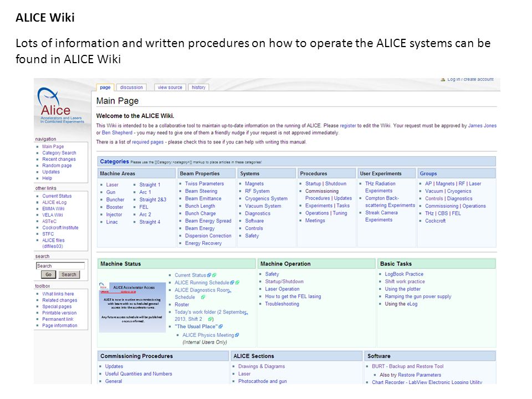The image size is (532, 399).
Task: Open ALICE eLog link
Action: click(54, 202)
